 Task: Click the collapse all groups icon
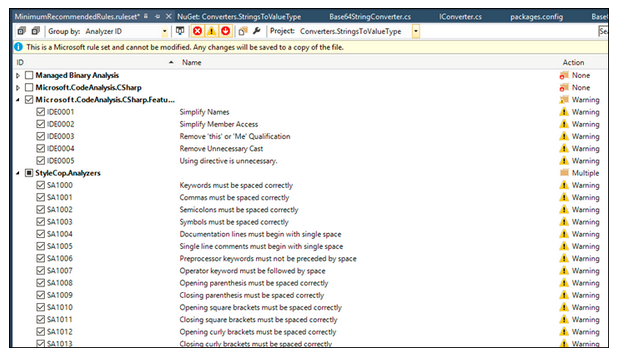(36, 31)
